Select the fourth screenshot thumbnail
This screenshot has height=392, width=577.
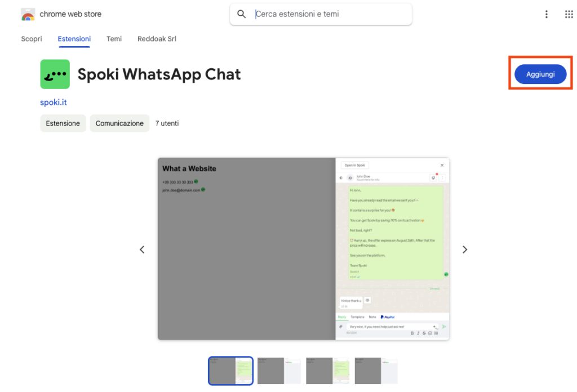[x=376, y=371]
